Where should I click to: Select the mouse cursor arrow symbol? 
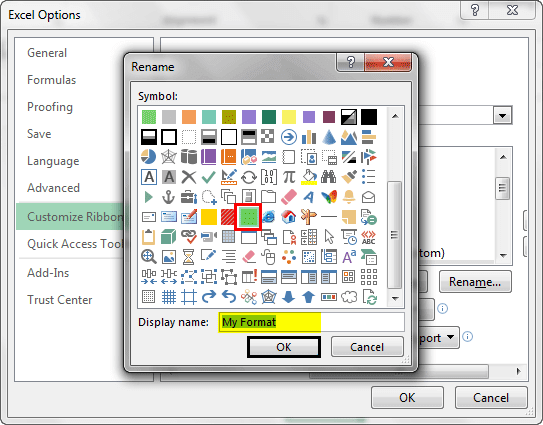(x=328, y=237)
